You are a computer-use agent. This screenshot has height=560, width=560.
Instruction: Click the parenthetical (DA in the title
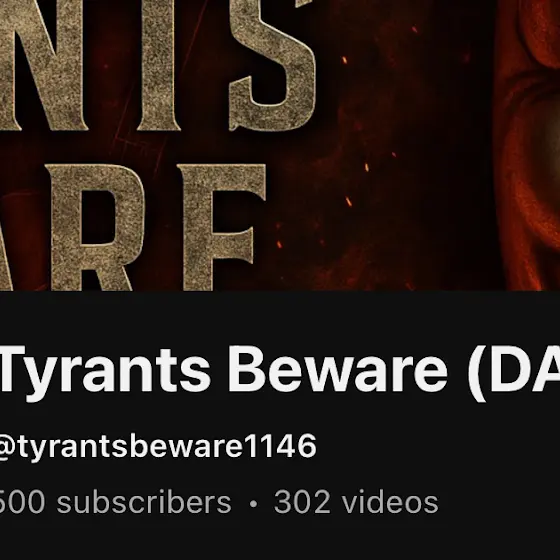(514, 373)
